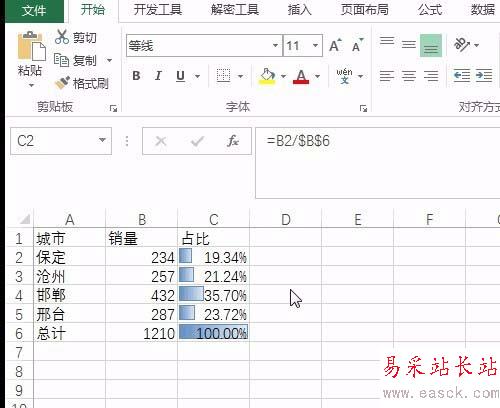Open clipboard group dialog launcher
The width and height of the screenshot is (500, 408).
113,108
